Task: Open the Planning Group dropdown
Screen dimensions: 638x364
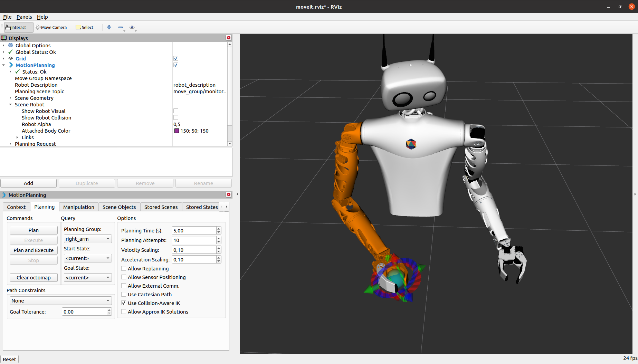Action: (88, 239)
